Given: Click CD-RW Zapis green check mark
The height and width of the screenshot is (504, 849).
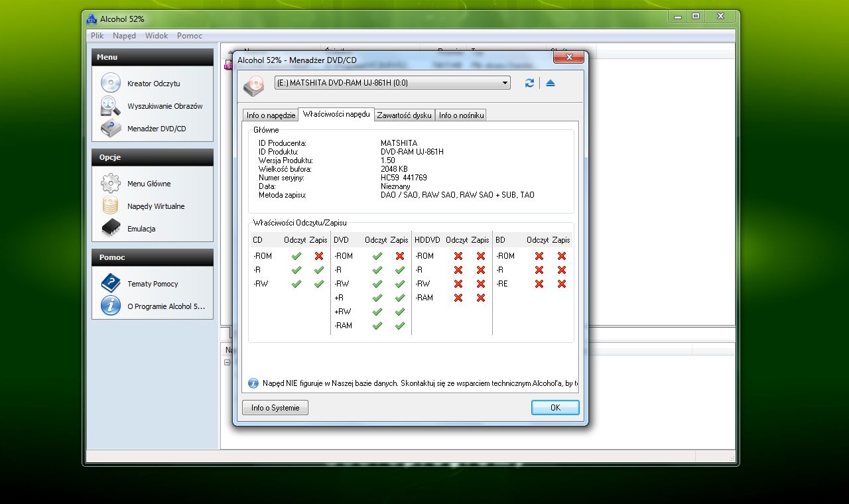Looking at the screenshot, I should pyautogui.click(x=319, y=284).
